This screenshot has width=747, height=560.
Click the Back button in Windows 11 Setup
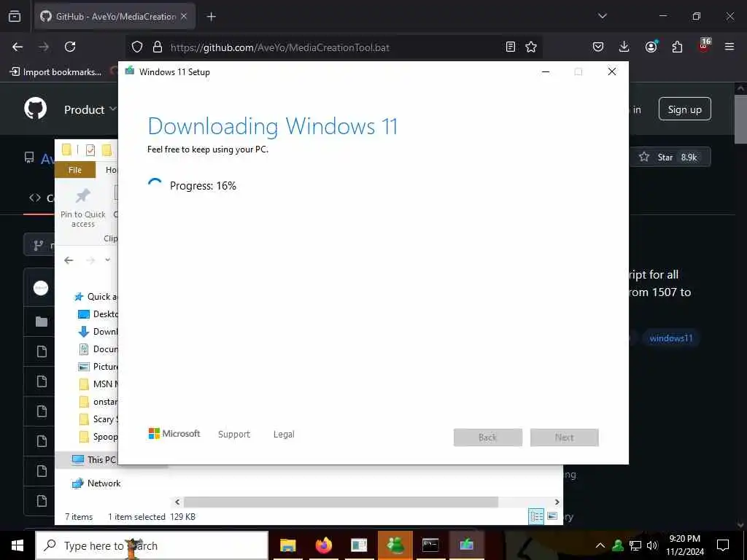click(x=488, y=437)
